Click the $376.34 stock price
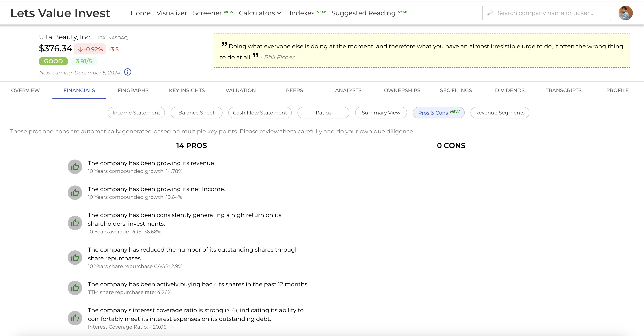Screen dimensions: 644x336 pos(55,48)
